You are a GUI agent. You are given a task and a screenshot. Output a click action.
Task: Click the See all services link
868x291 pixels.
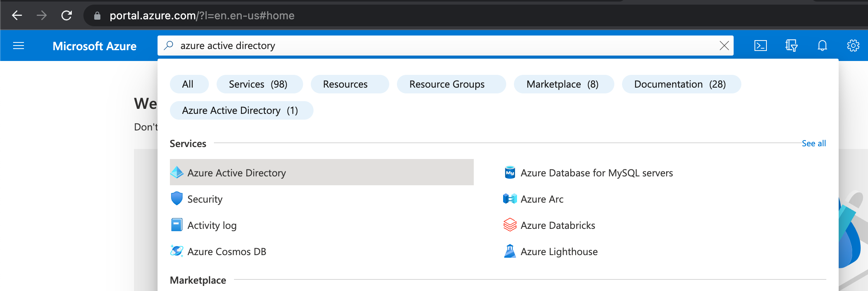[814, 143]
